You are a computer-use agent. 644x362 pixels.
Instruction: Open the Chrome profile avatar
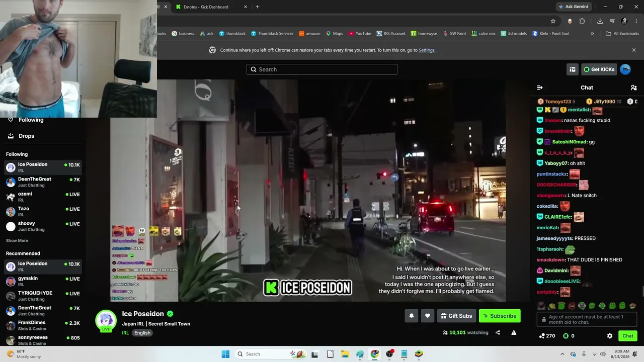624,21
